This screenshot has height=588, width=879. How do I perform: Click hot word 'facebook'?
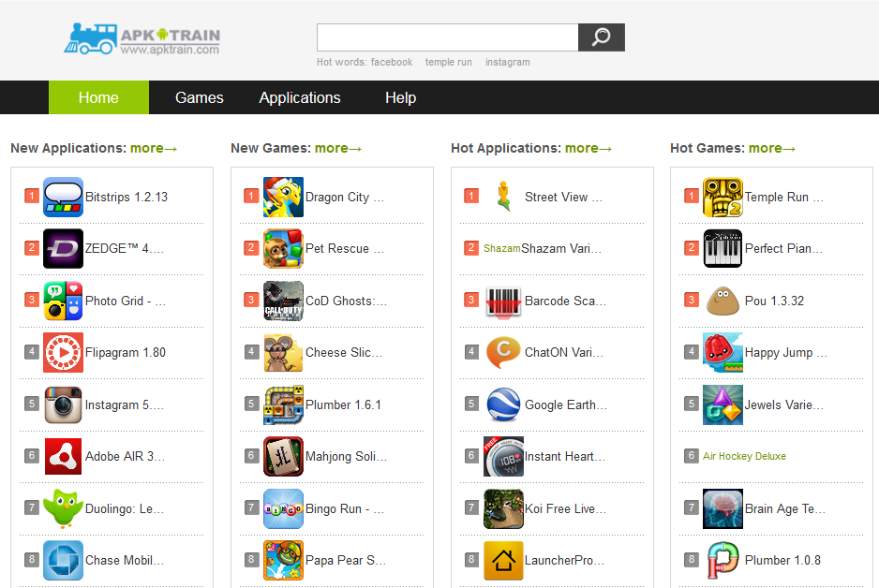coord(392,62)
